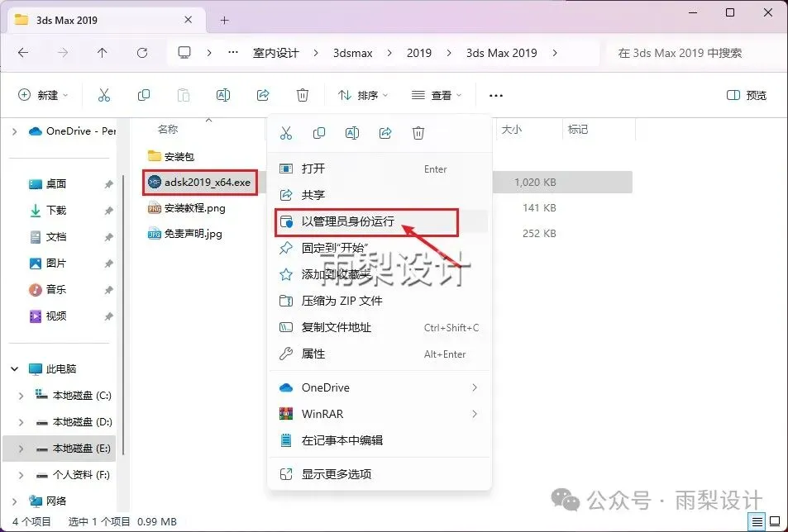788x532 pixels.
Task: Click the Forward navigation arrow
Action: tap(63, 53)
